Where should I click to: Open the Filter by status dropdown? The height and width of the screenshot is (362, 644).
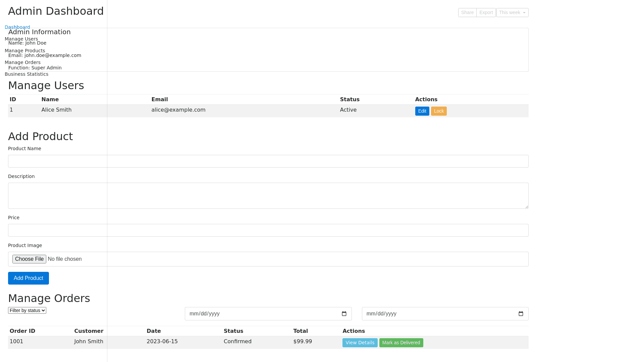point(27,310)
